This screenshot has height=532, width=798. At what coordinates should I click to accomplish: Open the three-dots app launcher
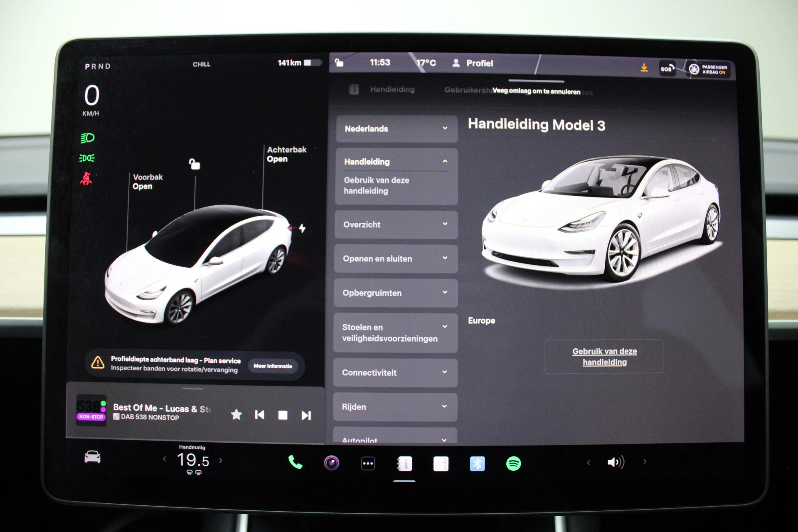(368, 463)
